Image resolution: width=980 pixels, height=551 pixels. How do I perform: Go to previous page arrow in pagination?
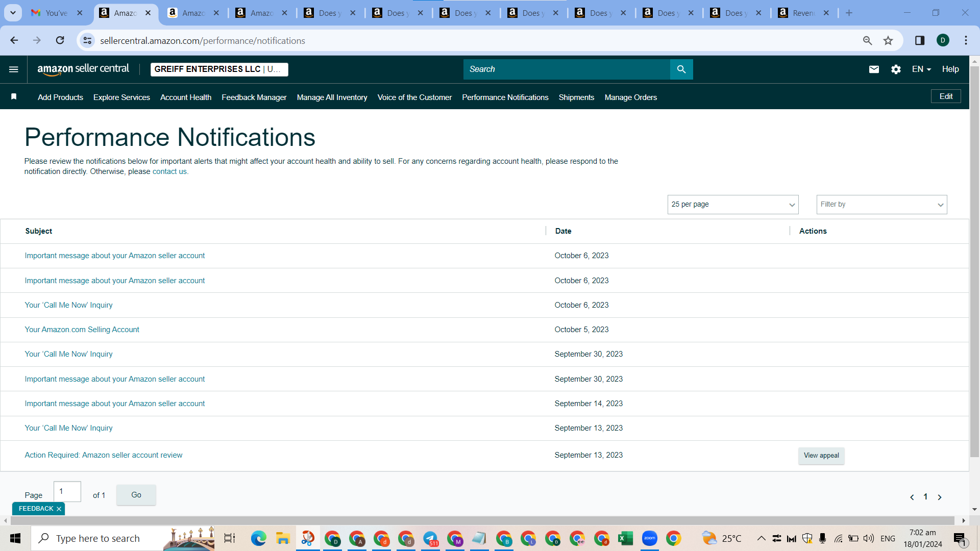tap(912, 497)
